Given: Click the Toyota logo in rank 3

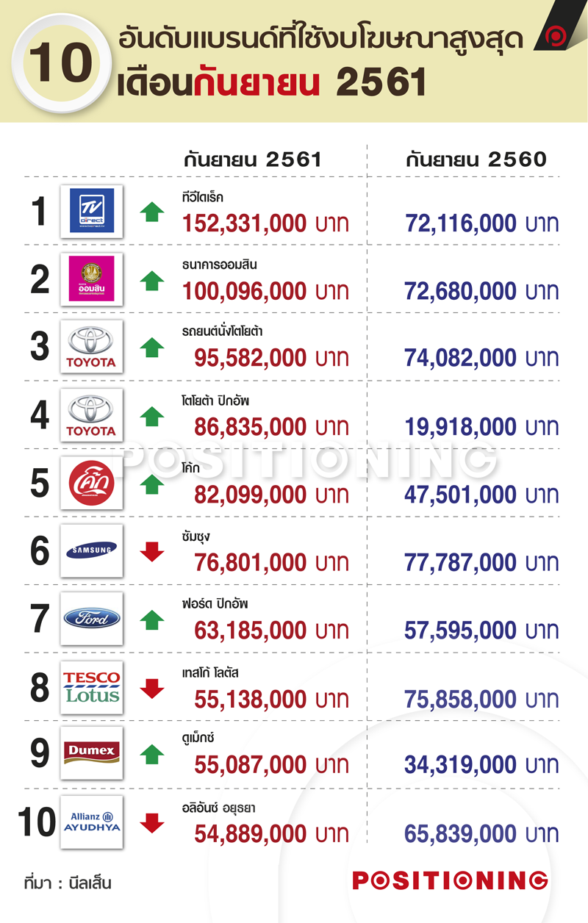Looking at the screenshot, I should point(92,347).
